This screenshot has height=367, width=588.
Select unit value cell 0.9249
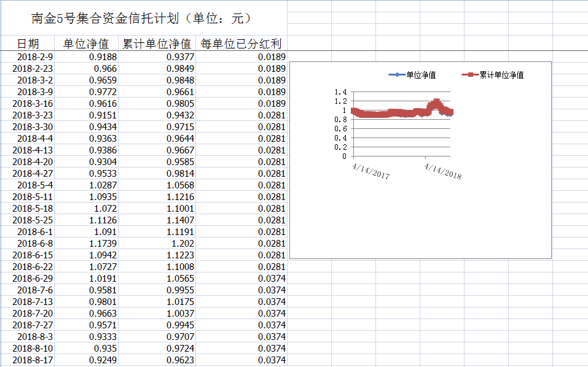tap(86, 360)
